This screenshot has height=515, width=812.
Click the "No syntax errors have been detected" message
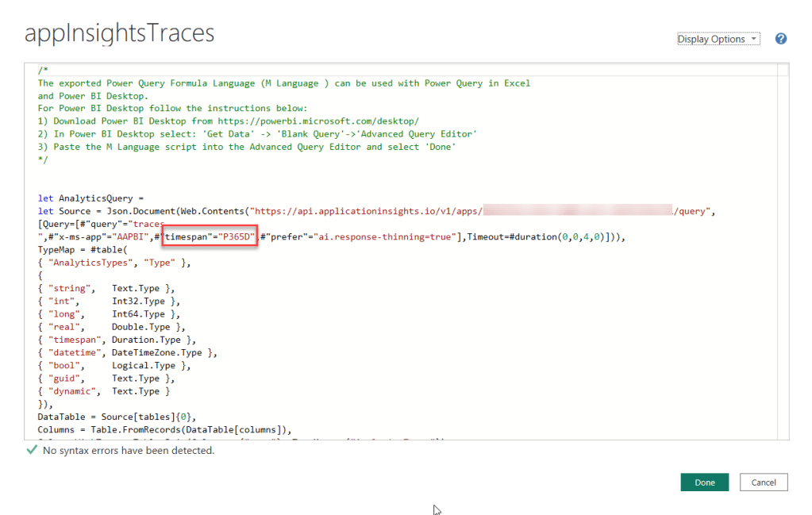click(129, 451)
